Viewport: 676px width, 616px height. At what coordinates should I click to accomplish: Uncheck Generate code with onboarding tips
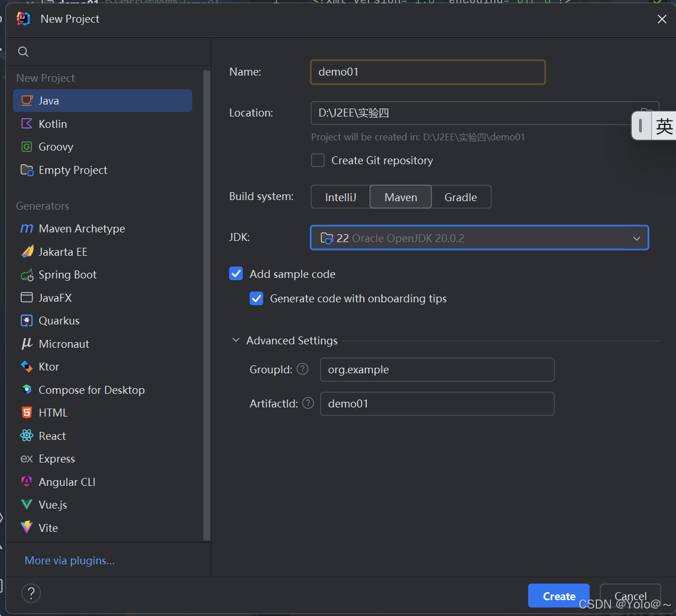(256, 298)
